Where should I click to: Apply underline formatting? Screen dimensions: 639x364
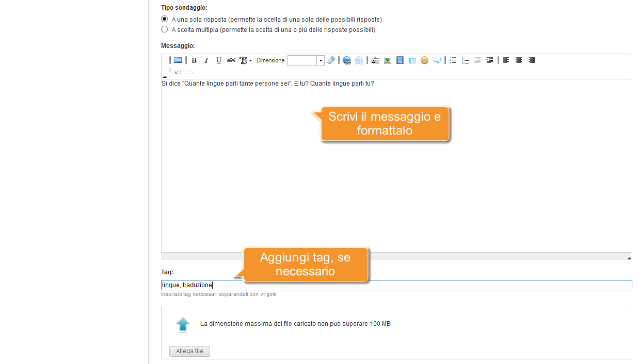(219, 60)
